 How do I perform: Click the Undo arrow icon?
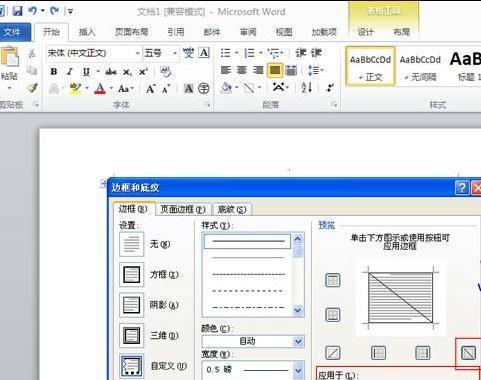click(x=33, y=11)
